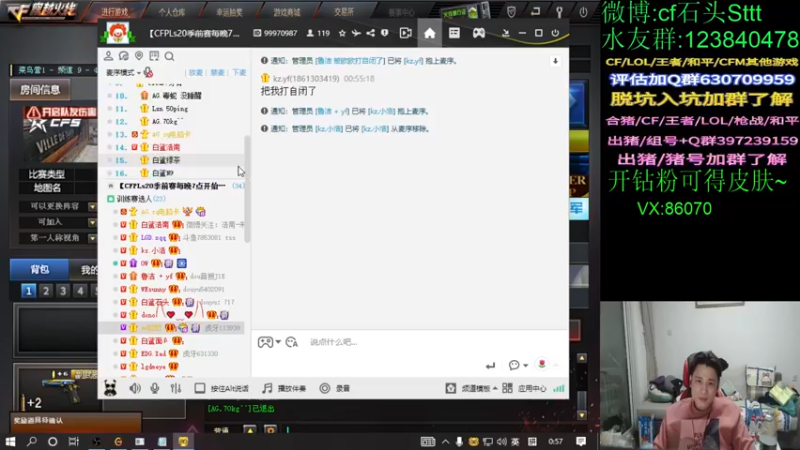Click the emoji/font icon beside input
800x450 pixels.
(292, 342)
